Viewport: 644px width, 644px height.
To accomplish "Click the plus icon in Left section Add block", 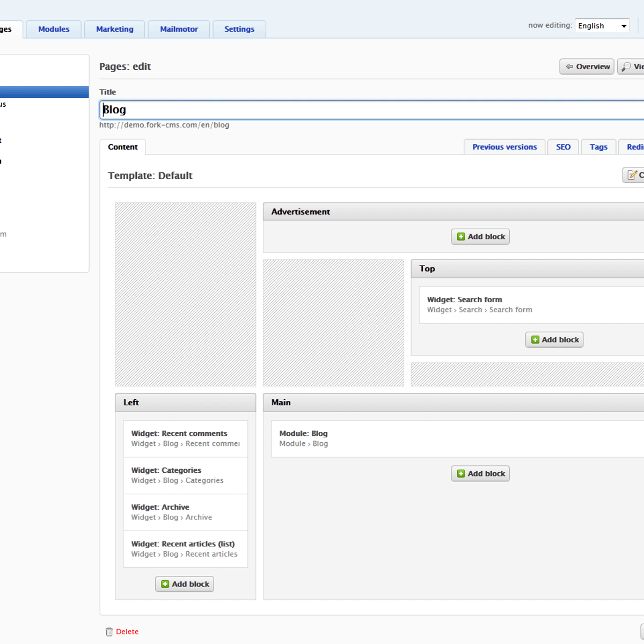I will pyautogui.click(x=165, y=584).
